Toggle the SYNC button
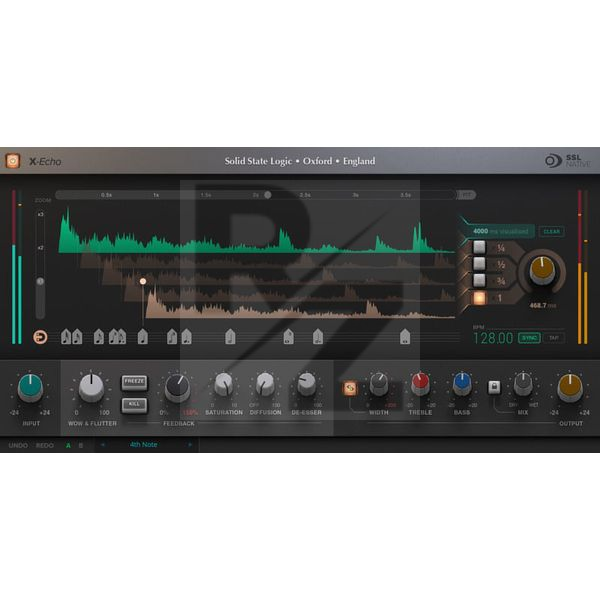Screen dimensions: 600x600 tap(529, 338)
